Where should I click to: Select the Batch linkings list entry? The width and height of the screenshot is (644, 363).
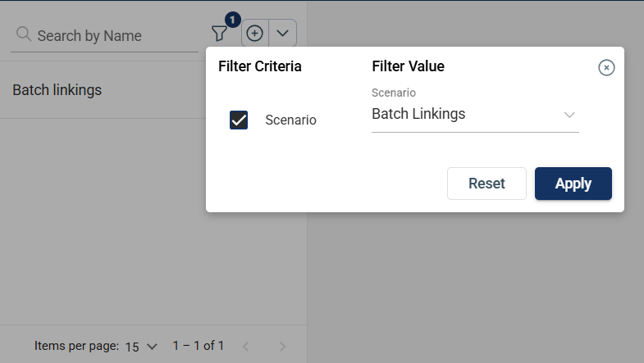[x=57, y=90]
